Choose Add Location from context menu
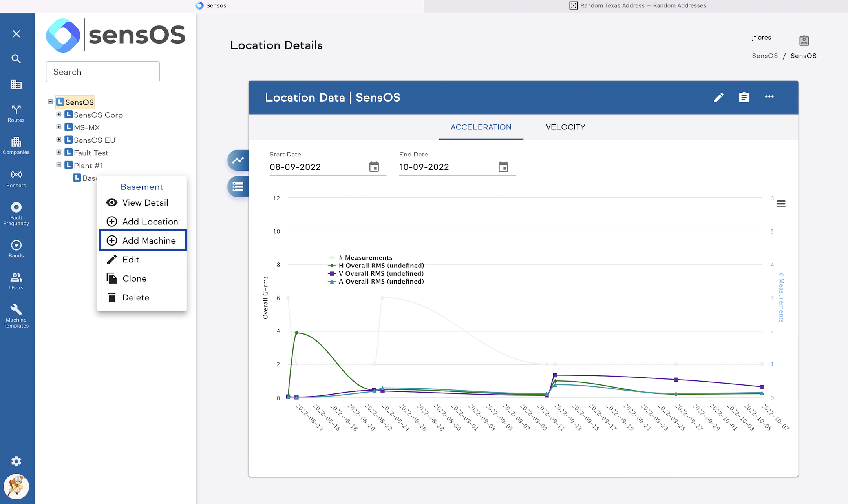The width and height of the screenshot is (848, 504). (x=142, y=222)
